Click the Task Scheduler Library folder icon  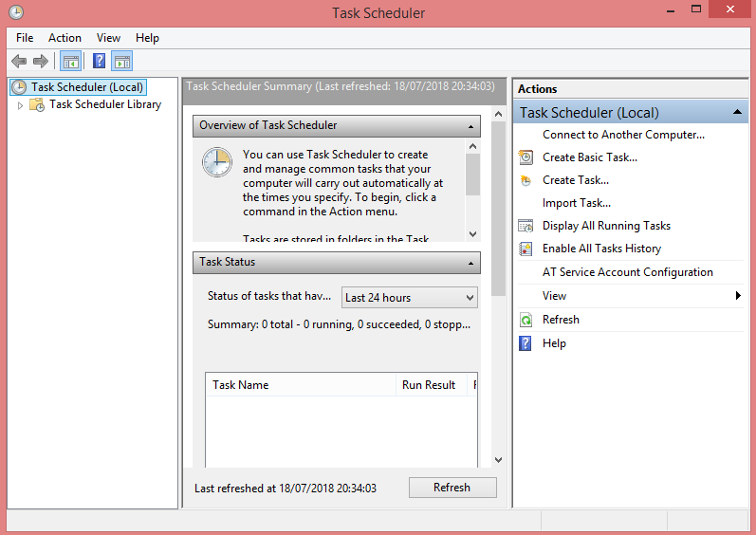point(37,104)
